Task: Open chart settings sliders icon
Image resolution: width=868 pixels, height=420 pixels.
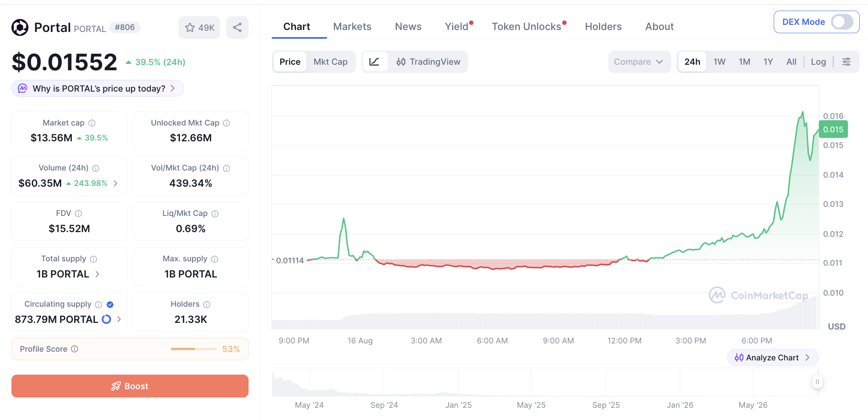Action: 846,62
